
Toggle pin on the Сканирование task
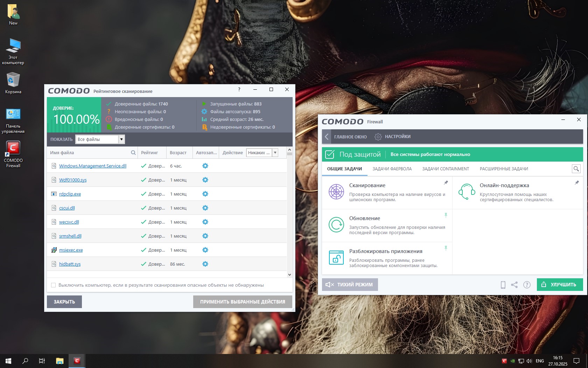(446, 183)
